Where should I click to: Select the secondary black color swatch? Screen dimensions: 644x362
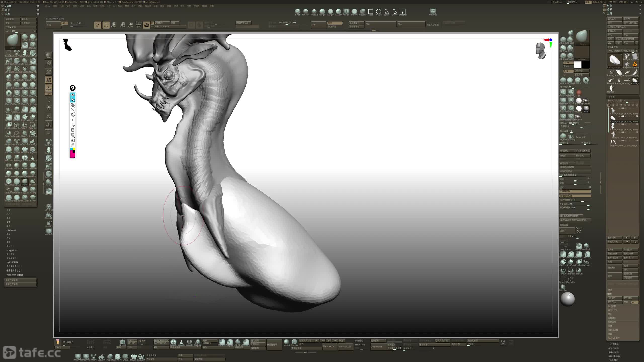(586, 65)
